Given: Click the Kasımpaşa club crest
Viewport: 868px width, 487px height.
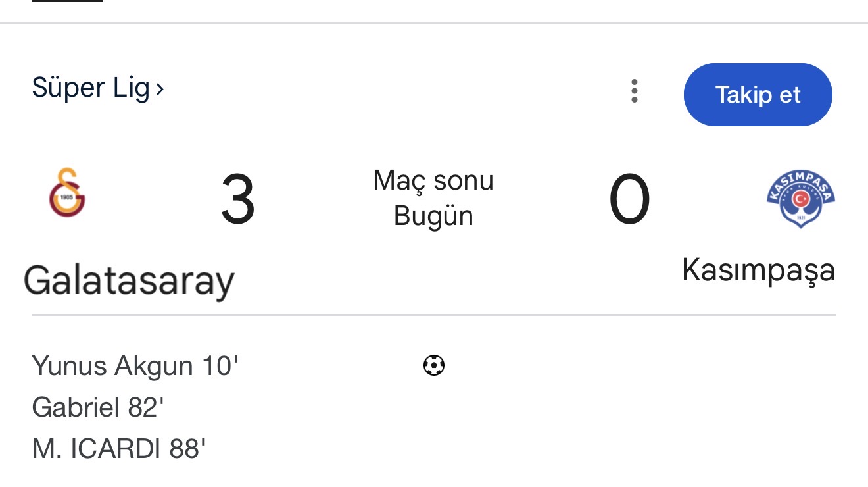Looking at the screenshot, I should 800,197.
